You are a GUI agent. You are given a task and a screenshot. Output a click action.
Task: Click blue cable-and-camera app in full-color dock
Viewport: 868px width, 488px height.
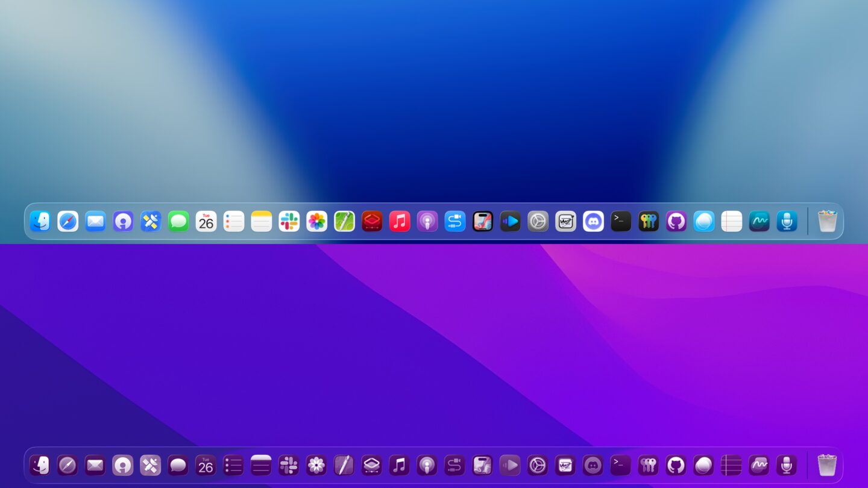455,221
